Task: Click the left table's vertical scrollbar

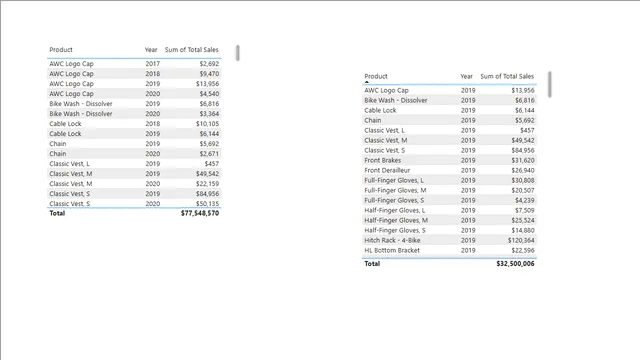Action: (238, 53)
